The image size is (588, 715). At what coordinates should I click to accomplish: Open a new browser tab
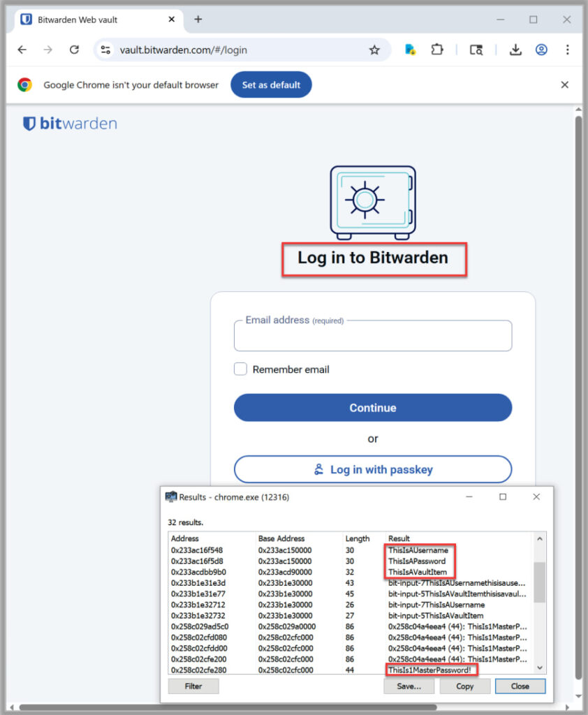[198, 20]
